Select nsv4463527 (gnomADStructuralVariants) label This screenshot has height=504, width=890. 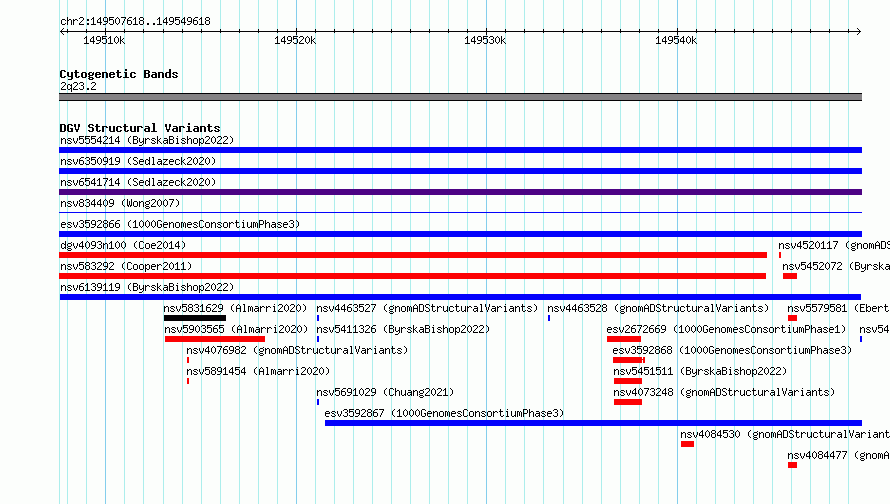[427, 308]
